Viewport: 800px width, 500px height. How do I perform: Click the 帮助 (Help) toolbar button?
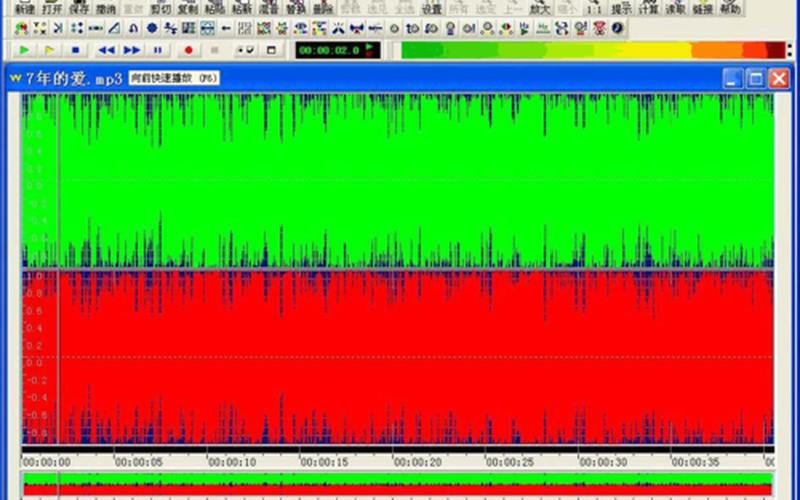point(730,7)
